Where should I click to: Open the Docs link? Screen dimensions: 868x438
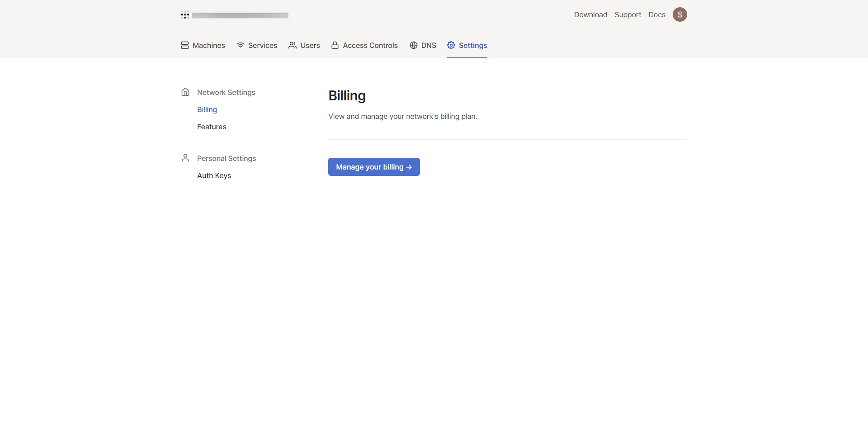656,14
